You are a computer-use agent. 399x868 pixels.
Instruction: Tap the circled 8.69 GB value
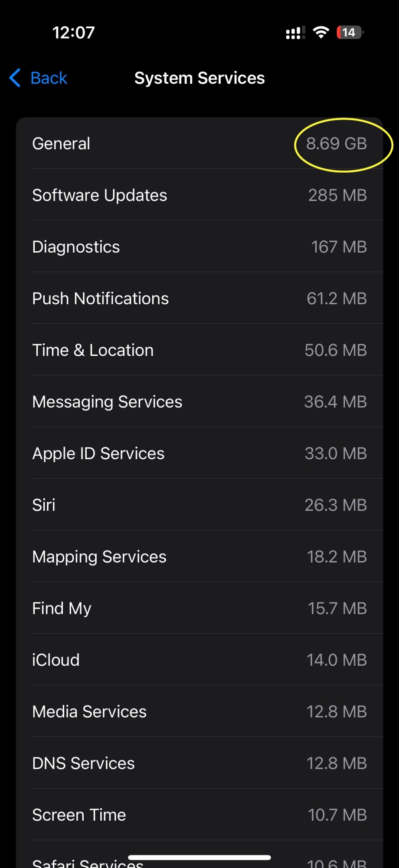click(x=337, y=144)
